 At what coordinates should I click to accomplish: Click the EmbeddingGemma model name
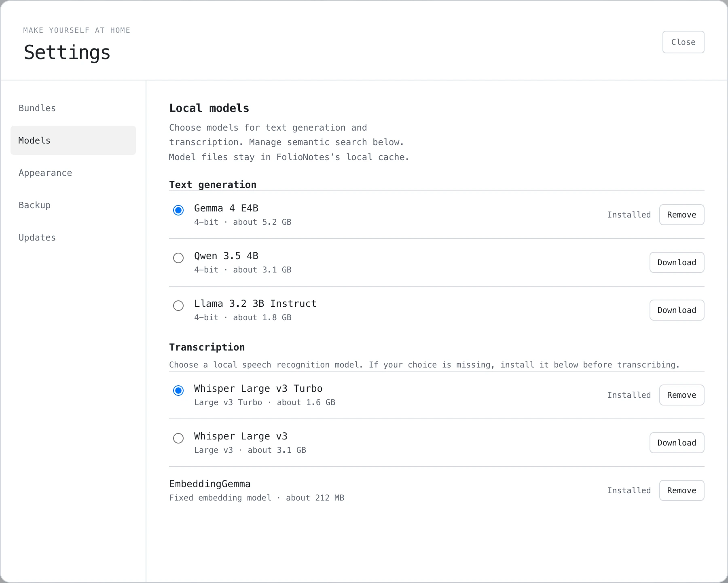[x=210, y=484]
